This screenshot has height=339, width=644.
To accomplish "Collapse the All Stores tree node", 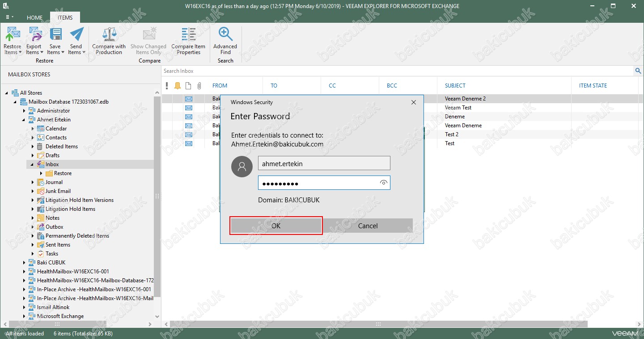I will point(7,93).
